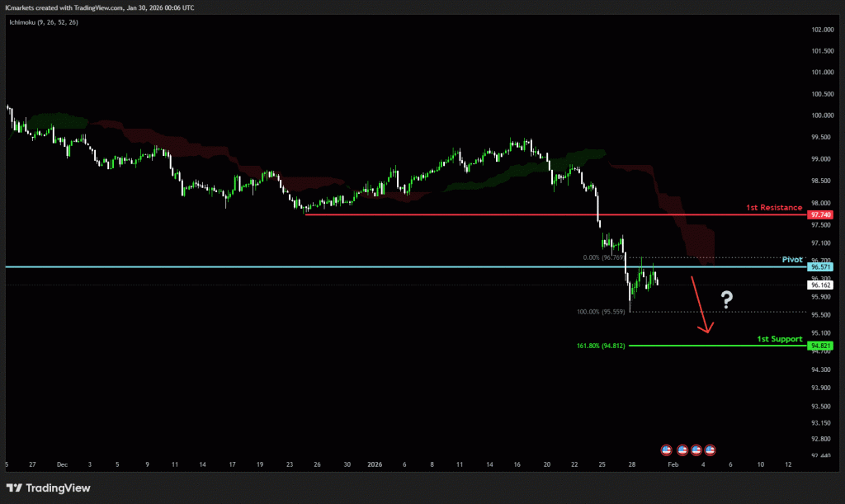The height and width of the screenshot is (504, 845).
Task: Click the blue Pivot text label
Action: click(792, 259)
